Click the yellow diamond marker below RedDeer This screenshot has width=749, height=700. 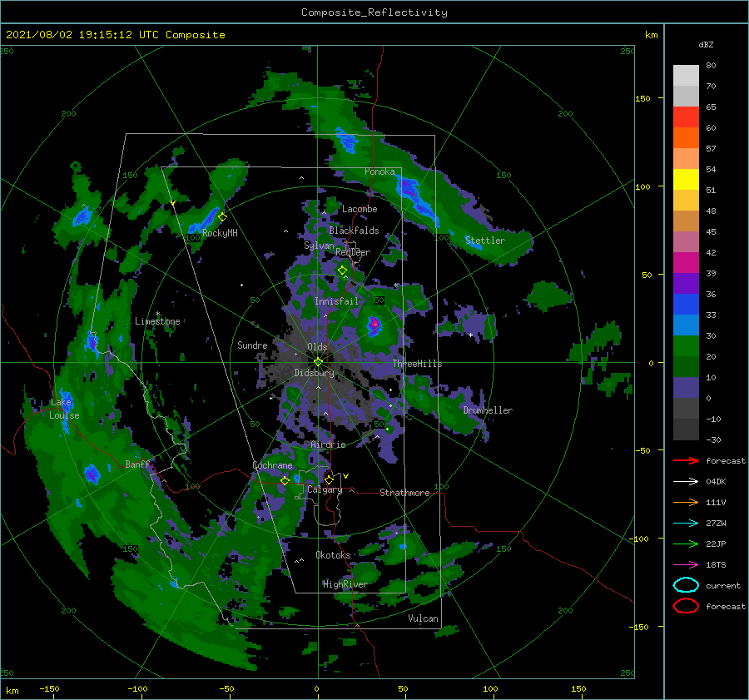pos(343,271)
